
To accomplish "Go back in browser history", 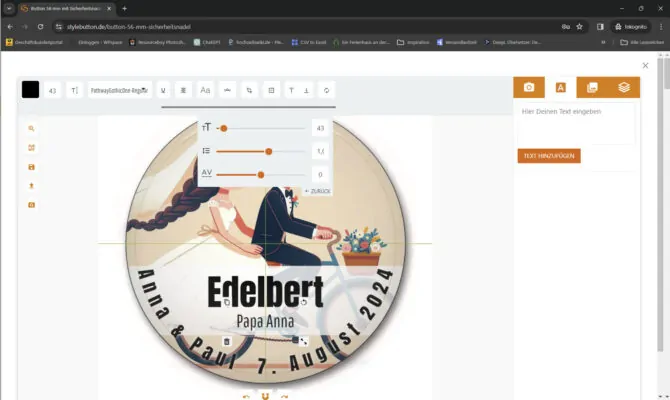I will [10, 26].
